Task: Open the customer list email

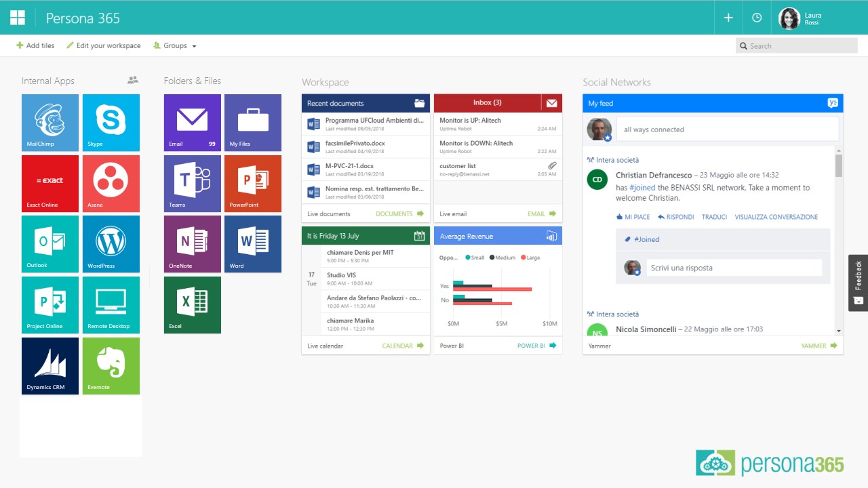Action: (498, 169)
